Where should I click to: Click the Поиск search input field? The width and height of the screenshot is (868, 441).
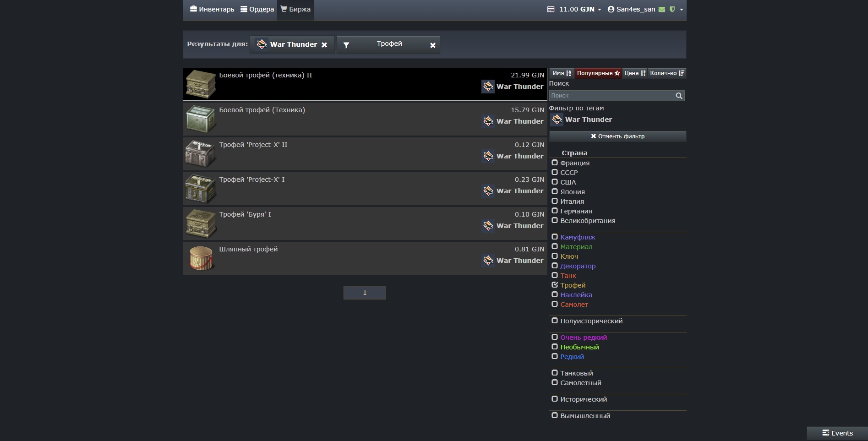pyautogui.click(x=611, y=96)
